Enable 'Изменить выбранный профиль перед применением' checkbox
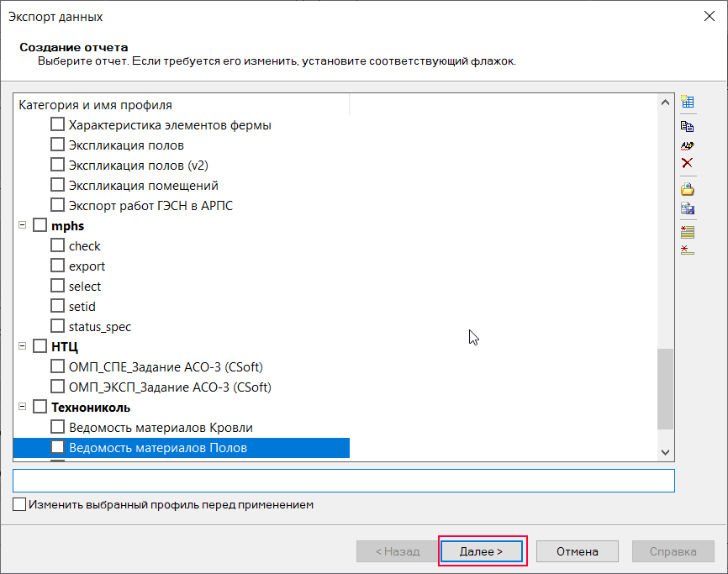The height and width of the screenshot is (574, 728). pyautogui.click(x=19, y=505)
